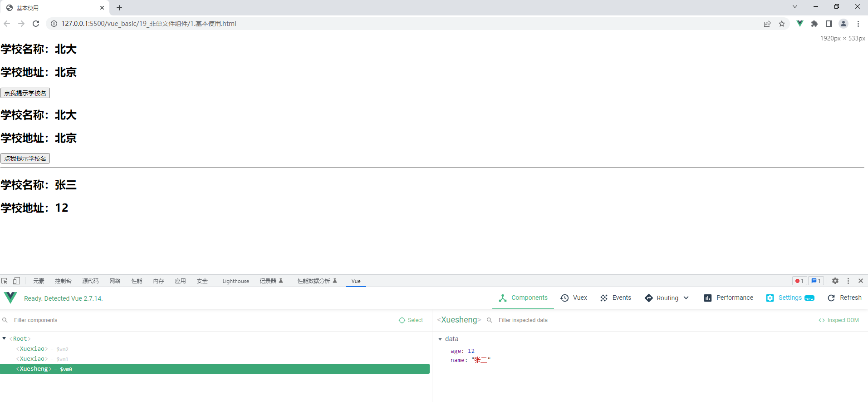Click the age value 12

471,351
